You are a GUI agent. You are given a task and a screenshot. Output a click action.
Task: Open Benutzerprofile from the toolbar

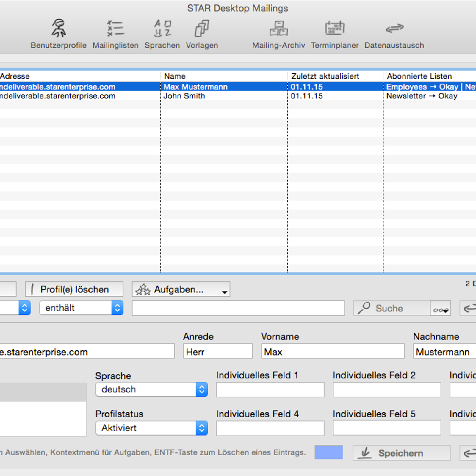pyautogui.click(x=59, y=34)
